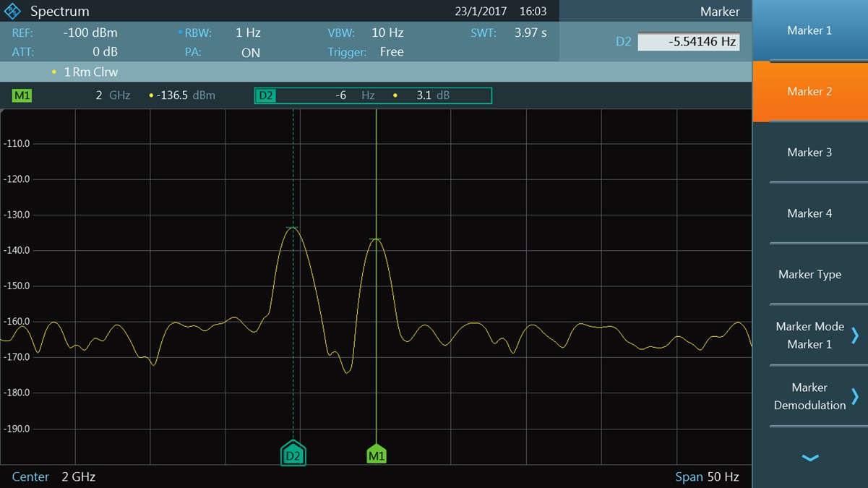Click the D2 frequency input field

(x=689, y=41)
